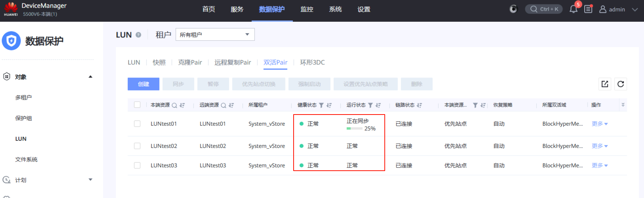Toggle the select-all checkbox in table header
The width and height of the screenshot is (644, 198).
point(137,105)
